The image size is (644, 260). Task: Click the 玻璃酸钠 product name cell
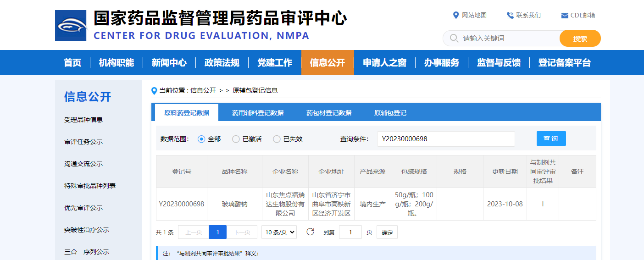(x=235, y=204)
